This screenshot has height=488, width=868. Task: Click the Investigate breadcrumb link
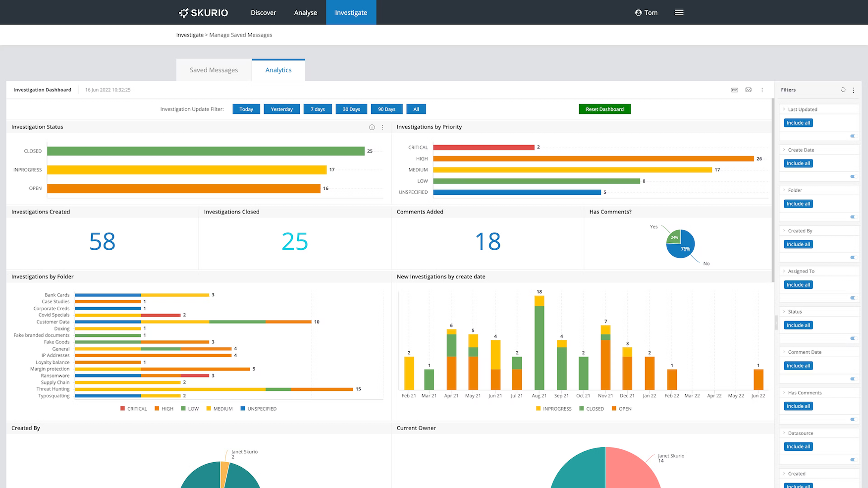point(190,35)
